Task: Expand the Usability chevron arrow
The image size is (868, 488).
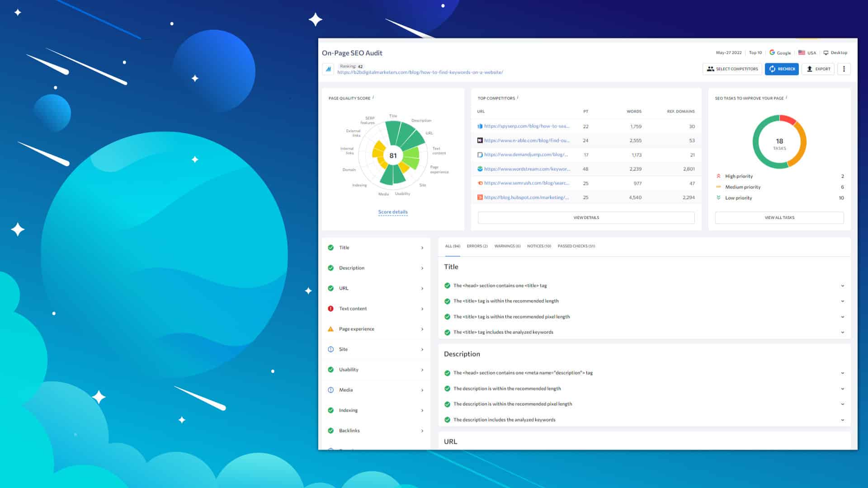Action: pos(422,370)
